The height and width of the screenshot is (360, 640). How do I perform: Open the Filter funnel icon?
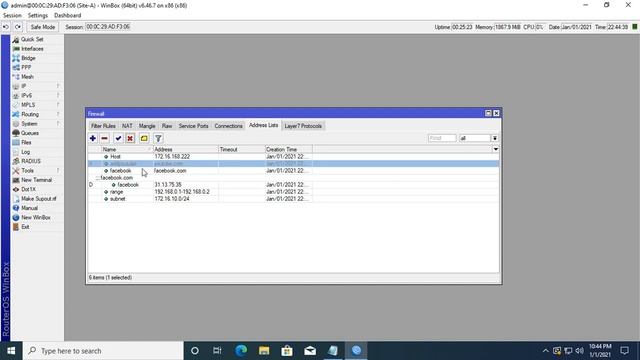pyautogui.click(x=158, y=138)
